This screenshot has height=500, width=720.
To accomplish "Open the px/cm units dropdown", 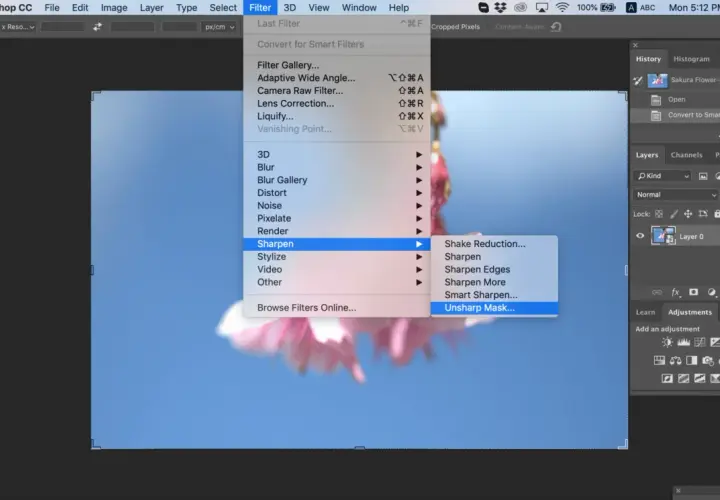I will point(219,27).
